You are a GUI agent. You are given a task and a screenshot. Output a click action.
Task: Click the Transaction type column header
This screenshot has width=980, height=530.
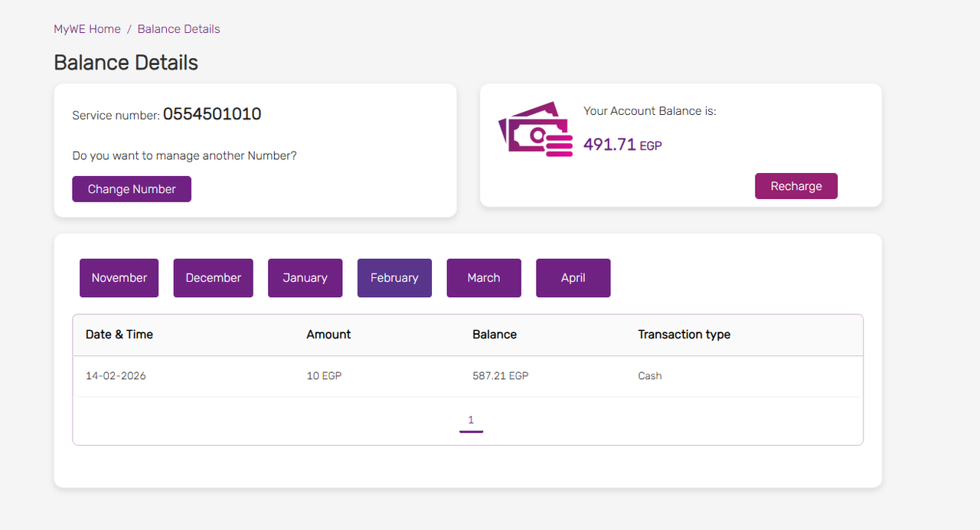684,335
